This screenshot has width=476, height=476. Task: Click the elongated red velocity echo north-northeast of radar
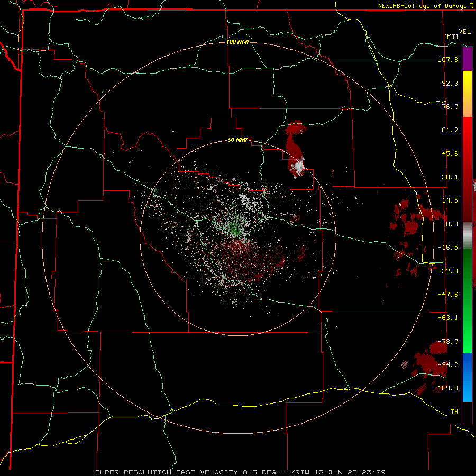(x=295, y=149)
